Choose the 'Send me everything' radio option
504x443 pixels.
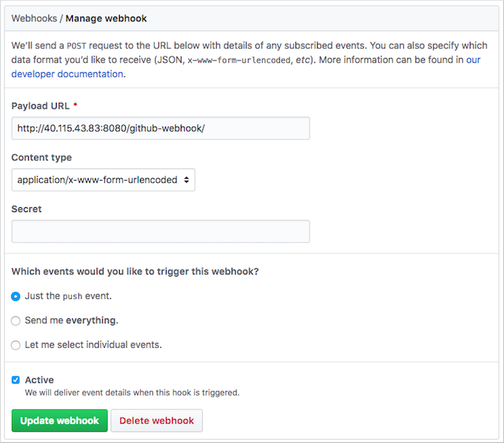click(x=16, y=321)
